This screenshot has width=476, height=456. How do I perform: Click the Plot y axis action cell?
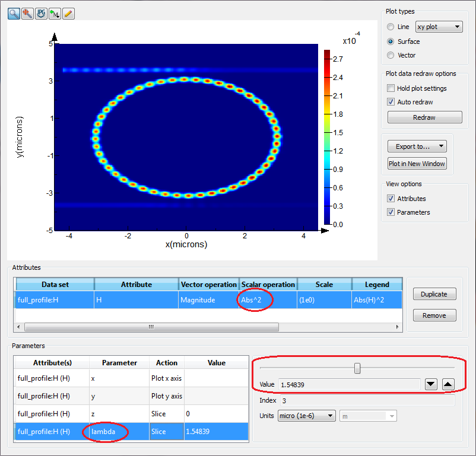[167, 396]
